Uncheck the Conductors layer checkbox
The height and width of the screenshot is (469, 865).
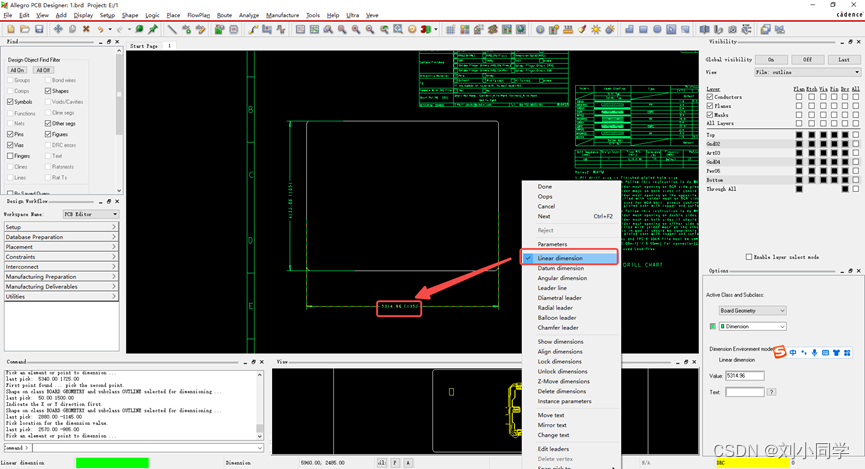coord(710,97)
